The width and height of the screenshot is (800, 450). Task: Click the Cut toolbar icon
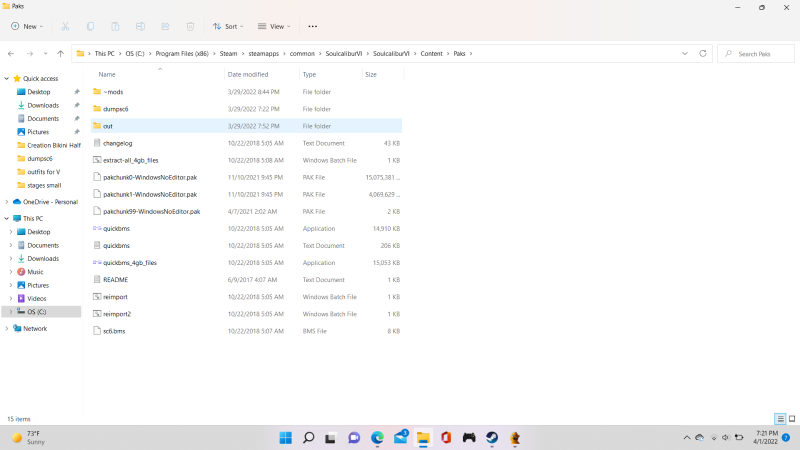(x=65, y=27)
